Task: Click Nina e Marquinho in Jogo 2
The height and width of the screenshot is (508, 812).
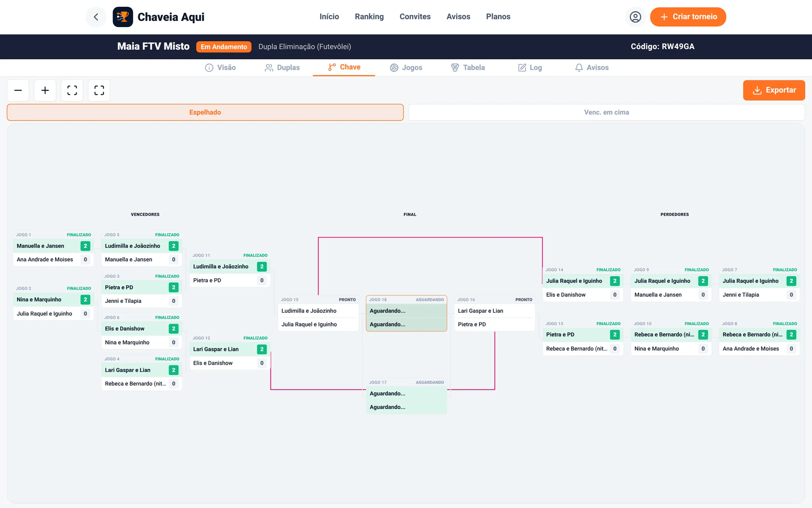Action: (x=53, y=300)
